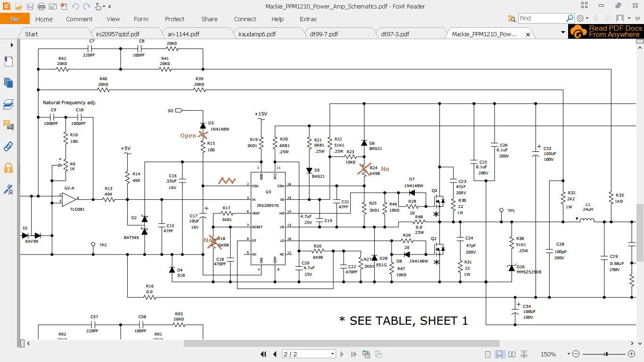
Task: Click the previous view icon in status bar
Action: tap(366, 354)
